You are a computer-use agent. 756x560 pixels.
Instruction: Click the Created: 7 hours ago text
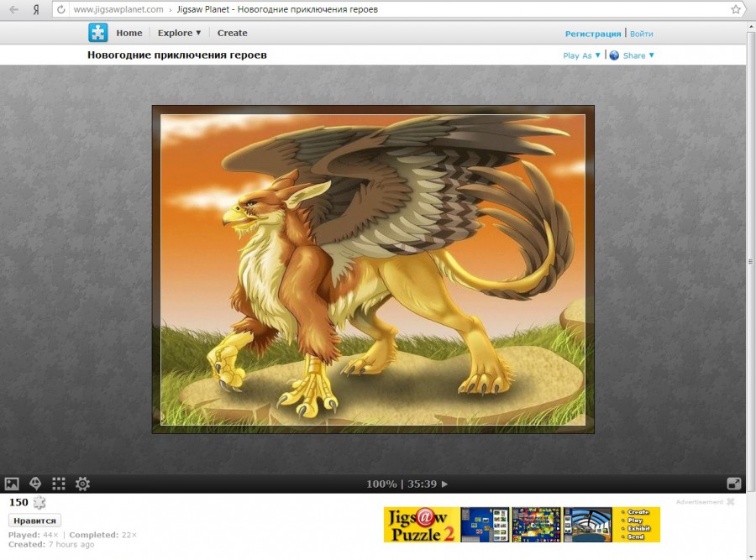coord(51,545)
